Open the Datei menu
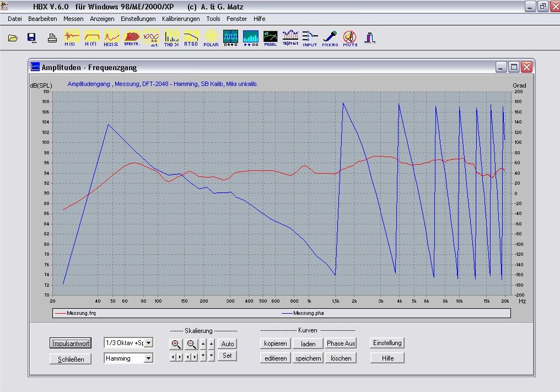 click(15, 19)
